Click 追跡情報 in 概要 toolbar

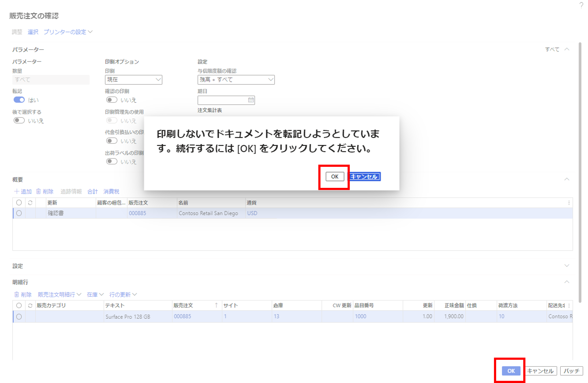[x=71, y=192]
